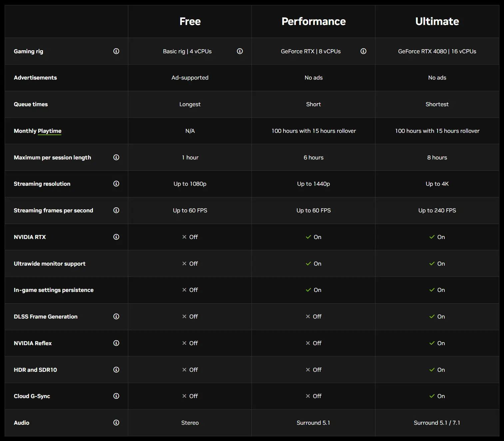Screen dimensions: 504x441
Task: Click 'GeForce RTX 4080 | 16 vCPUs' cell
Action: click(x=437, y=51)
